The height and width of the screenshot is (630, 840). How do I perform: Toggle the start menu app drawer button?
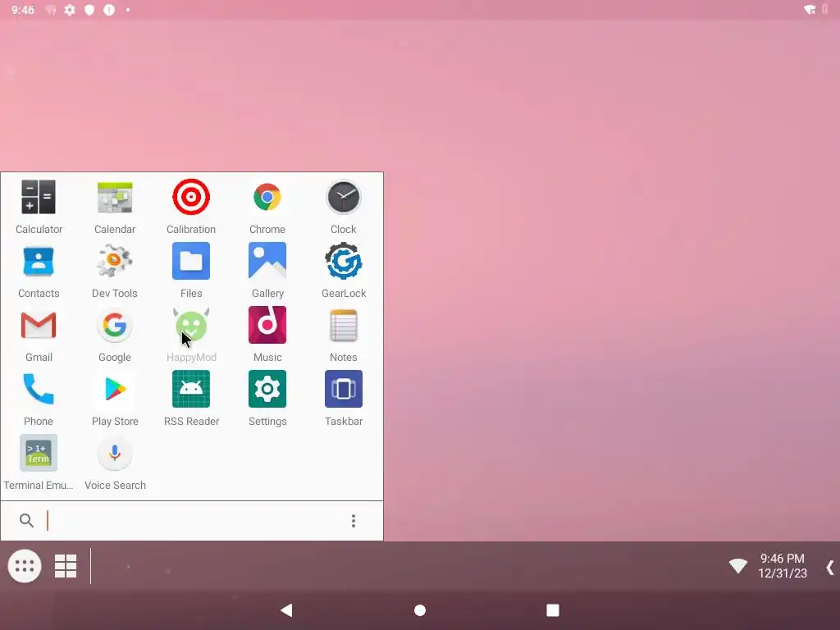click(x=25, y=566)
